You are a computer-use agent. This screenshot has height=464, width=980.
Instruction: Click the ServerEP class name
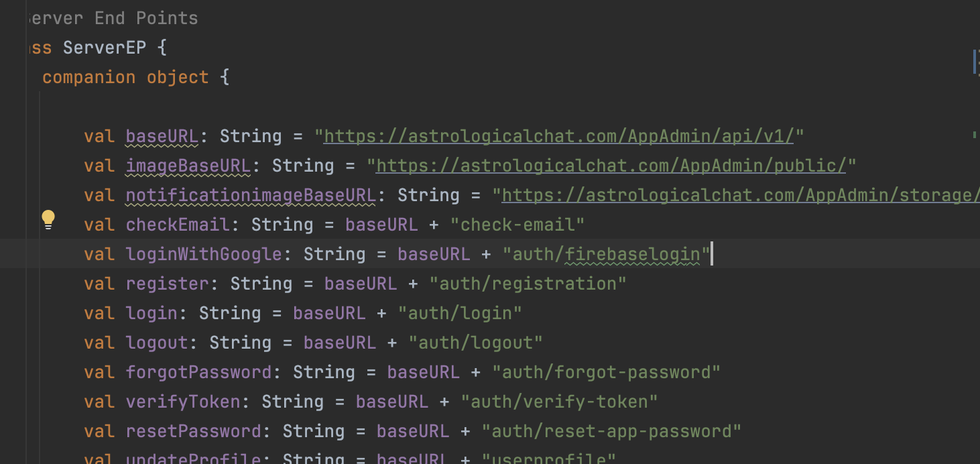pos(104,48)
